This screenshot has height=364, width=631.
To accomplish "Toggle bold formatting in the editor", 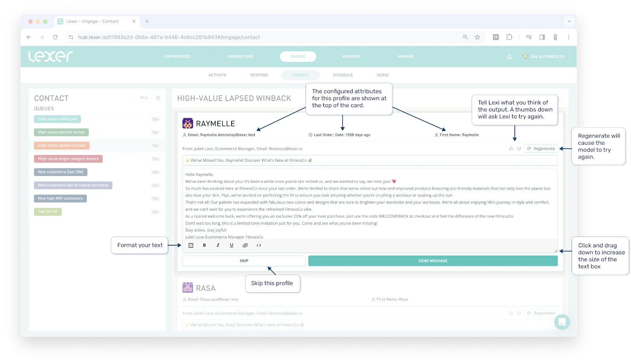I will tap(204, 245).
